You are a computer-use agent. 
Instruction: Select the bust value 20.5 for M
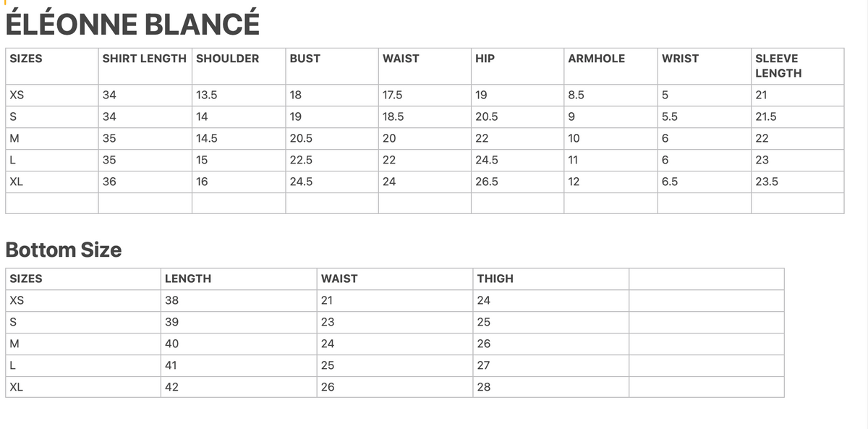pos(301,138)
